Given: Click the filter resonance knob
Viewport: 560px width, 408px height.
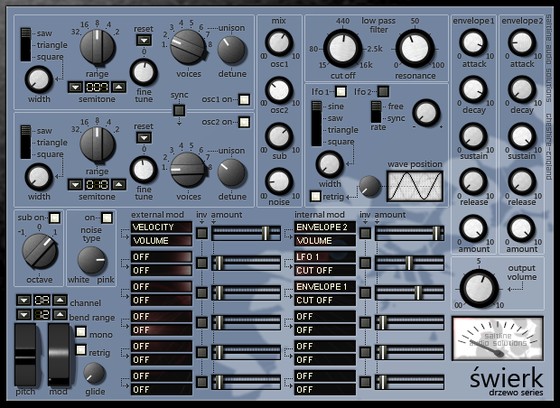Looking at the screenshot, I should 415,49.
